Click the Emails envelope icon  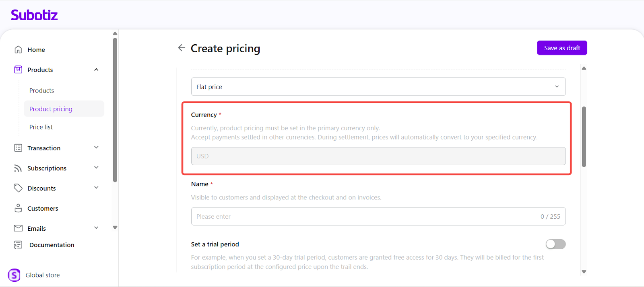click(18, 228)
